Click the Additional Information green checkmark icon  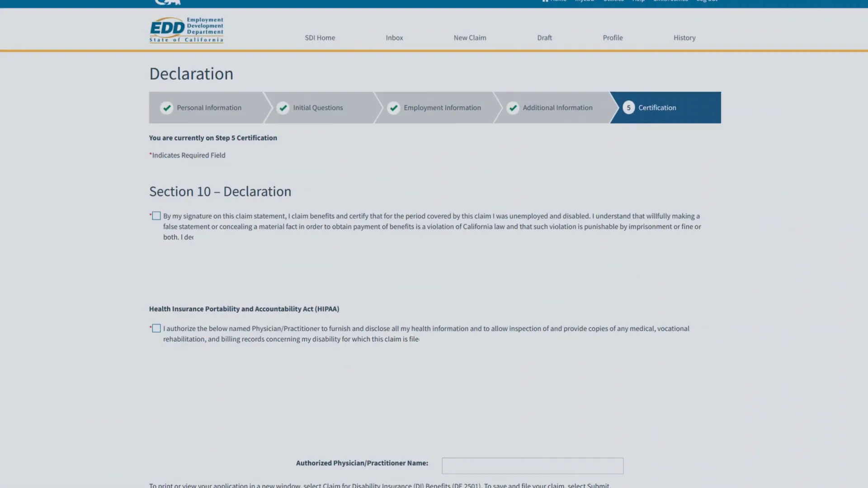pos(513,108)
